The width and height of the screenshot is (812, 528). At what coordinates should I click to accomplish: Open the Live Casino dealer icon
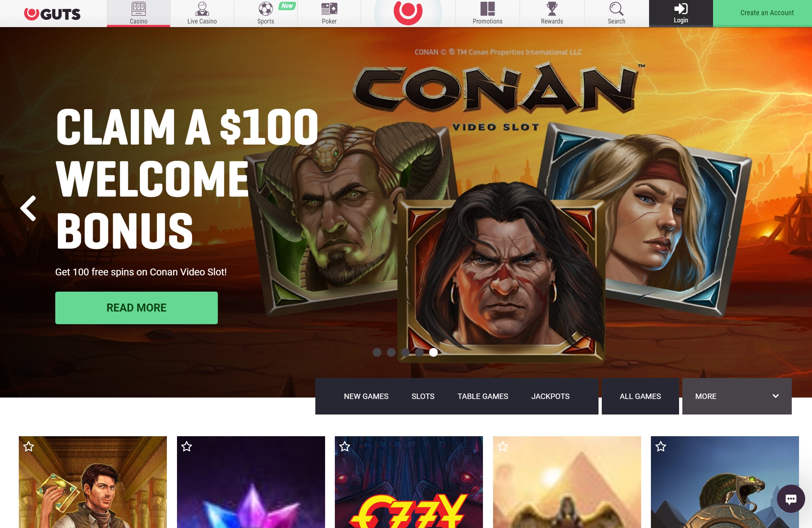pos(202,9)
